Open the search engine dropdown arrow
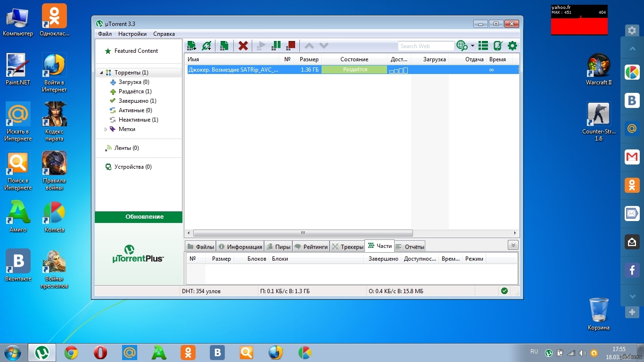The image size is (644, 362). point(472,46)
